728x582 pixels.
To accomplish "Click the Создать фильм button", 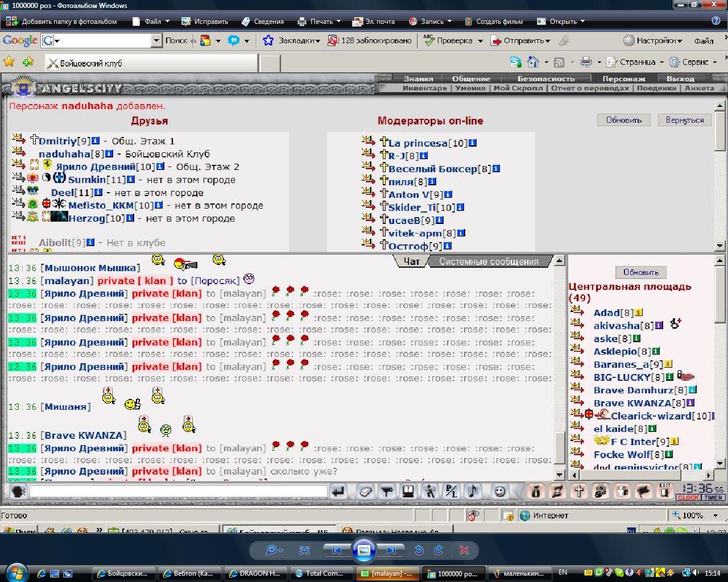I will coord(493,22).
